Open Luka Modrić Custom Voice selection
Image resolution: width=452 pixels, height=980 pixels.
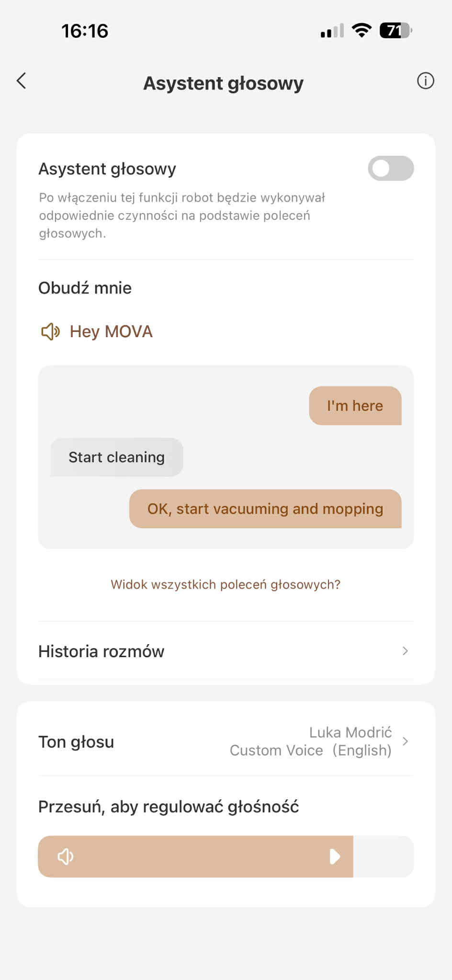[x=311, y=741]
